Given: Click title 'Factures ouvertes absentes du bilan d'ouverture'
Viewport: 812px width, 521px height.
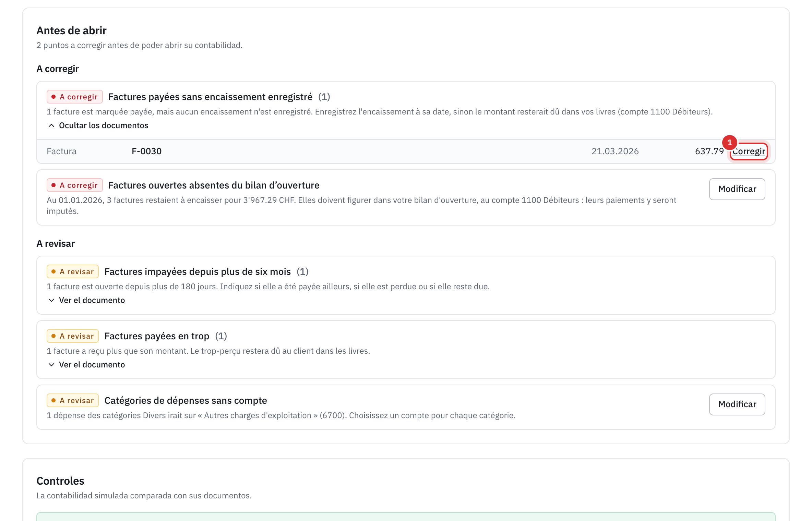Looking at the screenshot, I should pos(214,185).
